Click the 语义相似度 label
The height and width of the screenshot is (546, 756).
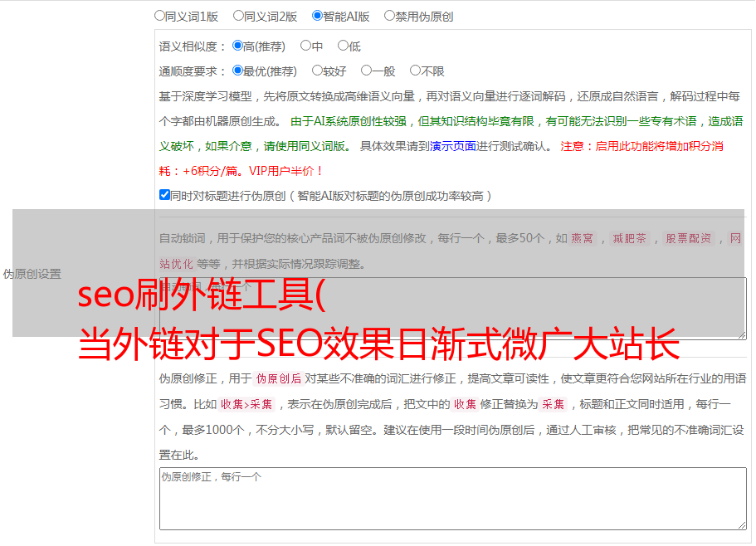[x=193, y=46]
